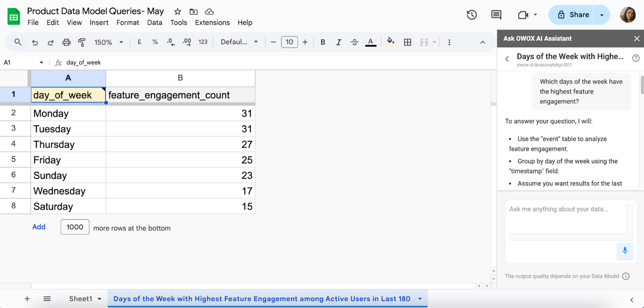Open the text color picker
Image resolution: width=644 pixels, height=308 pixels.
tap(371, 42)
